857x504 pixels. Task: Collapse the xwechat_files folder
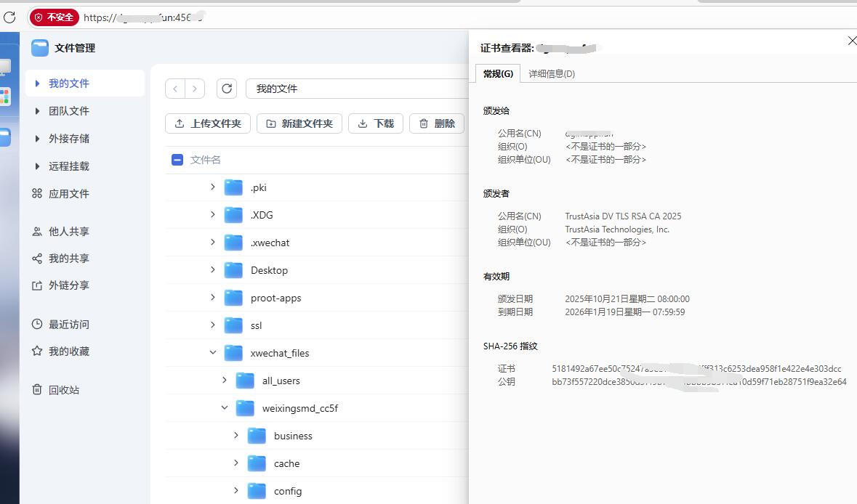click(212, 352)
